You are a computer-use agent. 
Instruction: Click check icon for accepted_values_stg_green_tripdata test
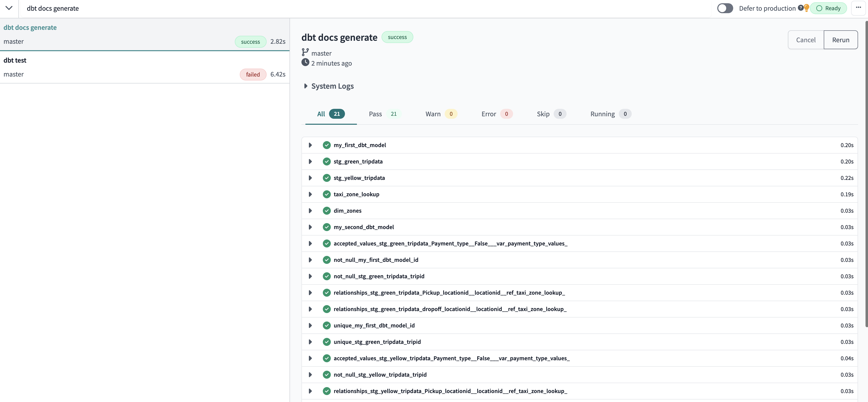click(327, 243)
